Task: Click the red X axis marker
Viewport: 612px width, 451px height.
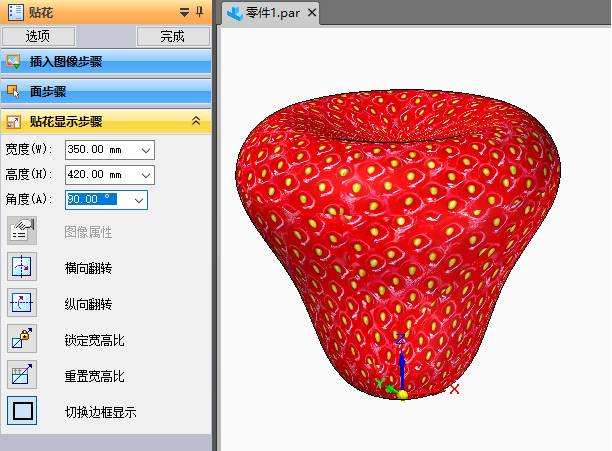Action: coord(454,389)
